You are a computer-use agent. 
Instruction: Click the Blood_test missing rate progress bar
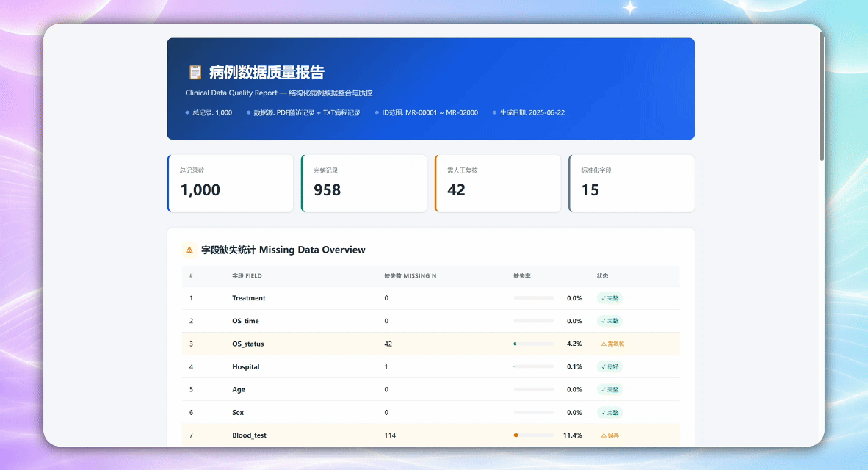[534, 435]
